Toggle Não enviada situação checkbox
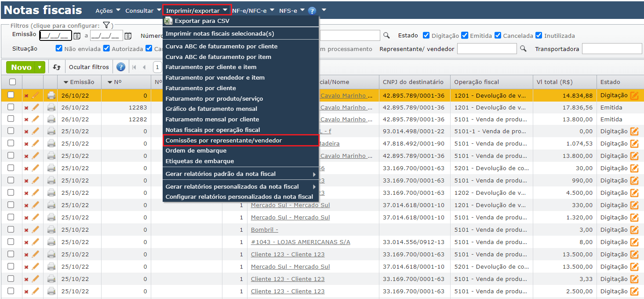 click(59, 48)
